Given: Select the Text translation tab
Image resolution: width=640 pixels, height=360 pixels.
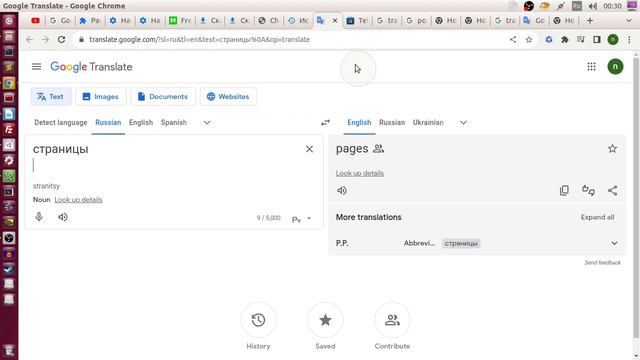Looking at the screenshot, I should (x=51, y=97).
